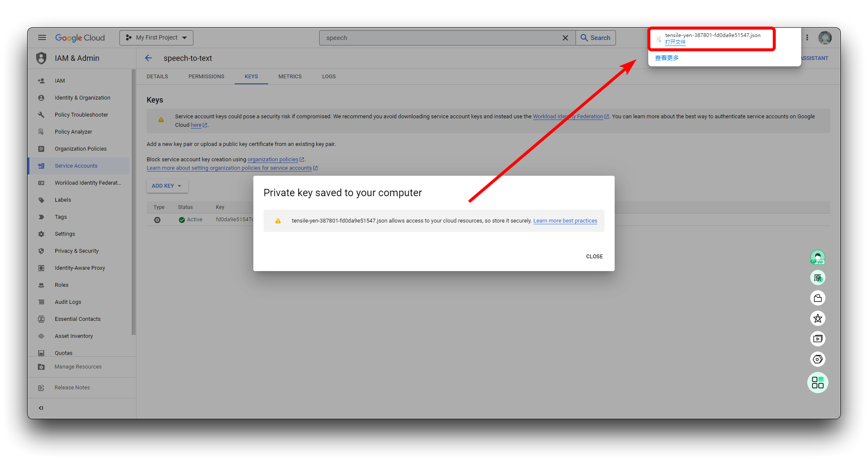This screenshot has width=868, height=460.
Task: Open the hamburger navigation menu
Action: [42, 37]
